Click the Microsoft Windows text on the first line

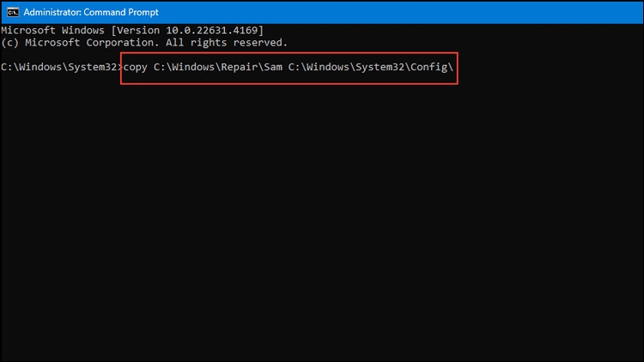[x=52, y=30]
